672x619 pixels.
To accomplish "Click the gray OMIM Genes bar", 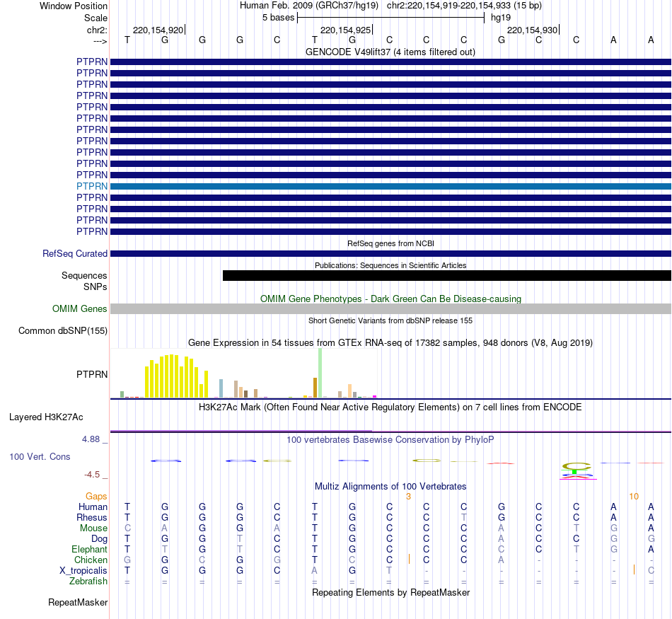I will (390, 308).
